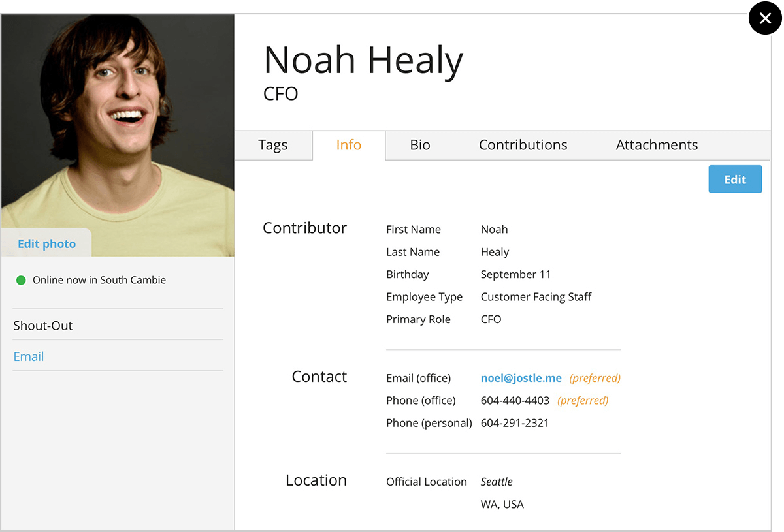Close the profile dialog with X icon
Image resolution: width=784 pixels, height=532 pixels.
765,18
